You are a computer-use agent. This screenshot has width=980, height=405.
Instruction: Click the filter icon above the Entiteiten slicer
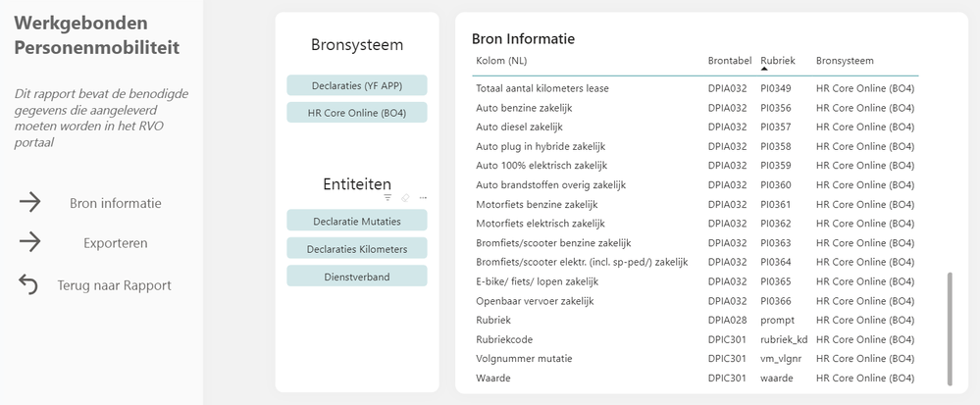387,197
